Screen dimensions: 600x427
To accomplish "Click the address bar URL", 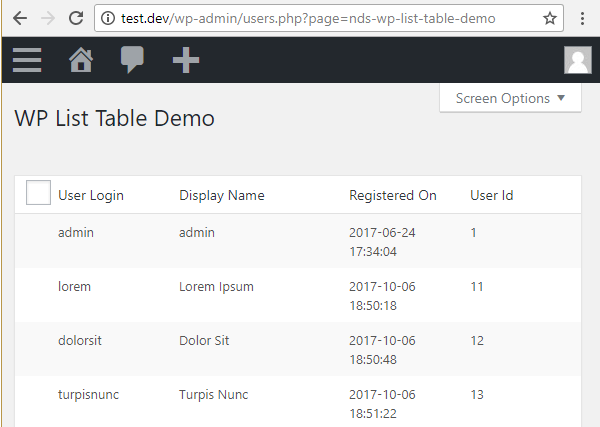I will point(308,18).
